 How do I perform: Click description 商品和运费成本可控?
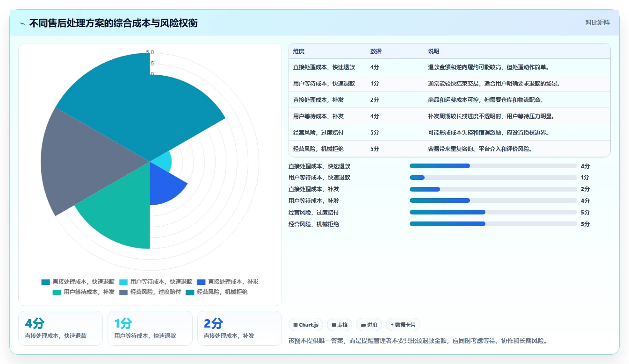click(x=485, y=100)
